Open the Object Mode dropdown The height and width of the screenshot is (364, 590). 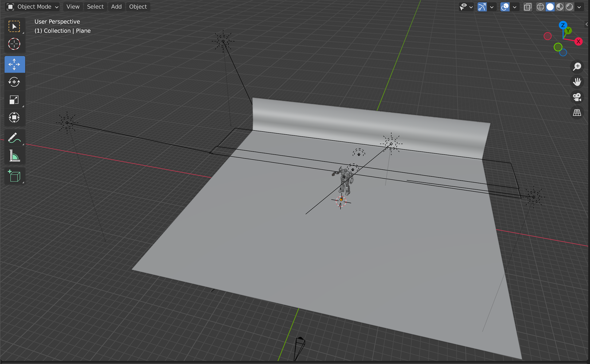coord(33,7)
